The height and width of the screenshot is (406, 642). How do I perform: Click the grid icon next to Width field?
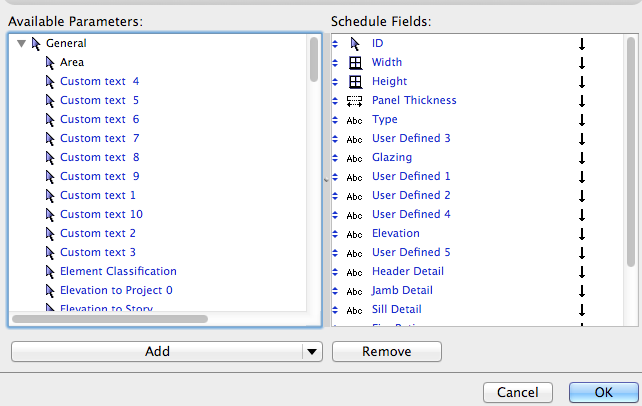[x=355, y=62]
